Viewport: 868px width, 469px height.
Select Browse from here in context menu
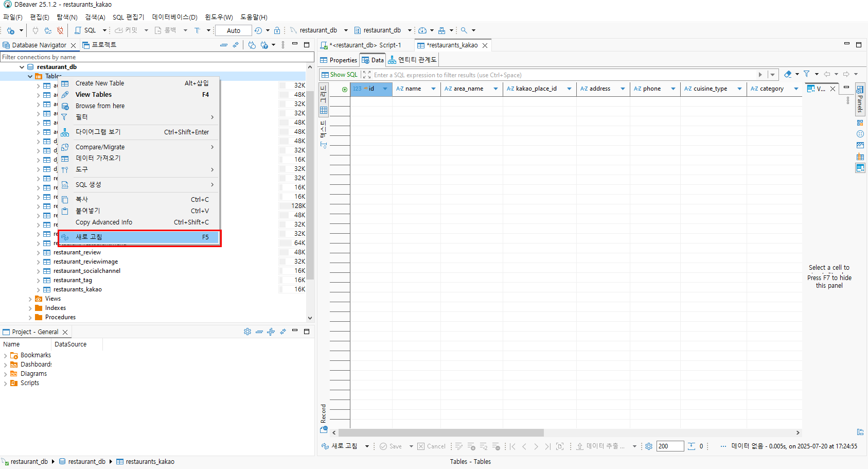(139, 106)
